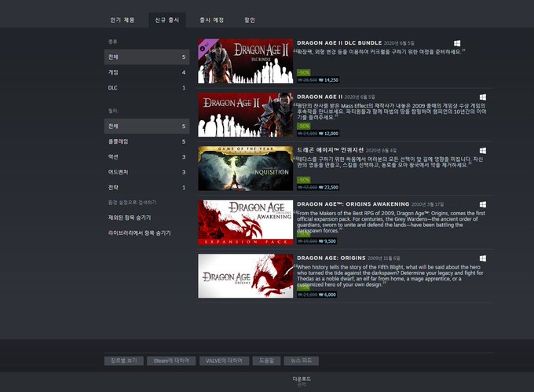Open Dragon Age II game thumbnail
This screenshot has width=534, height=392.
[246, 115]
